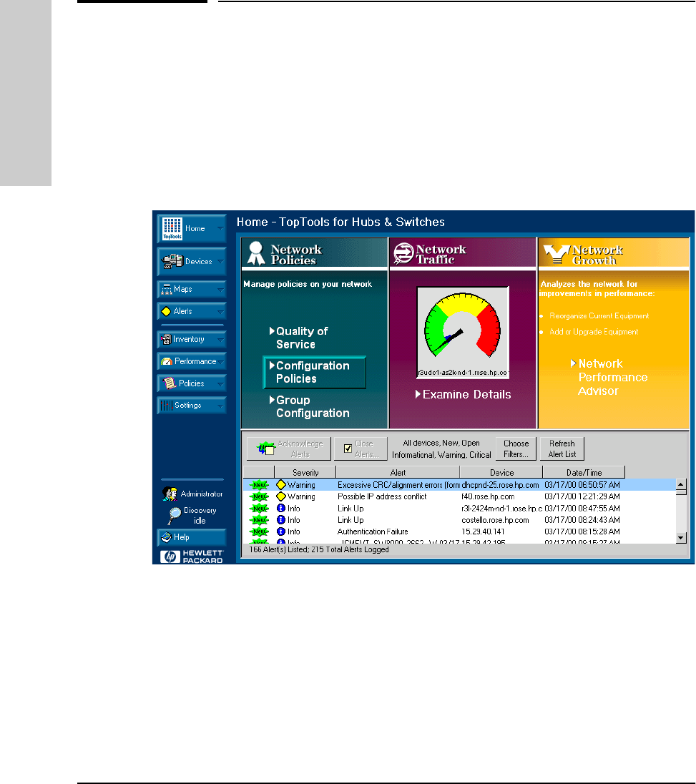Viewport: 696px width, 784px height.
Task: Open the Inventory menu item
Action: [x=187, y=340]
